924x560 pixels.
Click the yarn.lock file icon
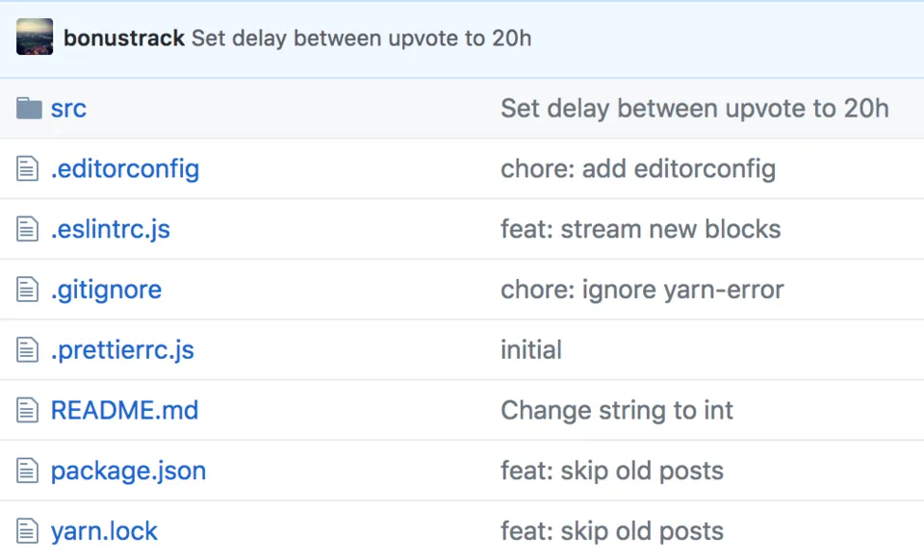coord(28,531)
